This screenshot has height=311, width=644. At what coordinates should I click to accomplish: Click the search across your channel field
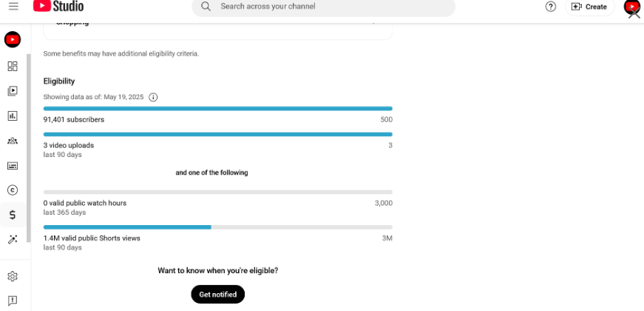point(323,7)
